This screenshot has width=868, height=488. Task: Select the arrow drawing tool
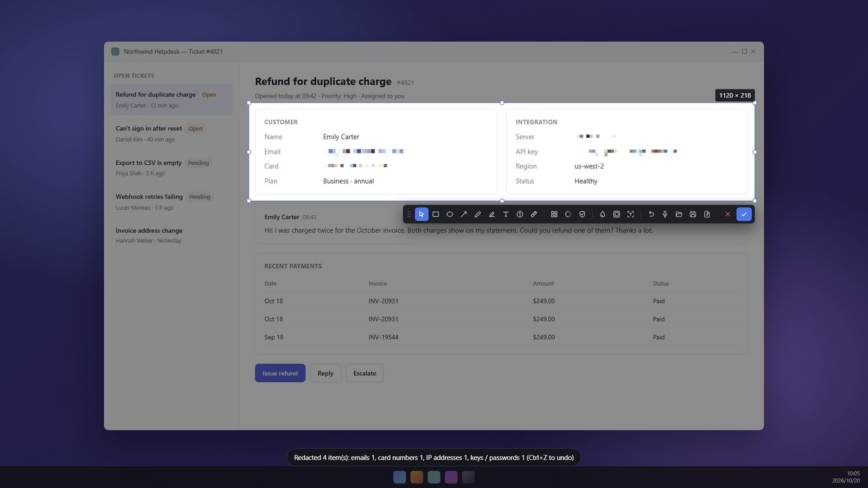[464, 214]
